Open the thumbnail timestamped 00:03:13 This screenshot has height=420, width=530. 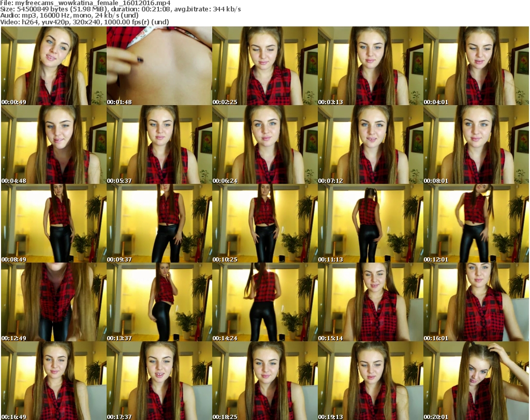pyautogui.click(x=370, y=66)
